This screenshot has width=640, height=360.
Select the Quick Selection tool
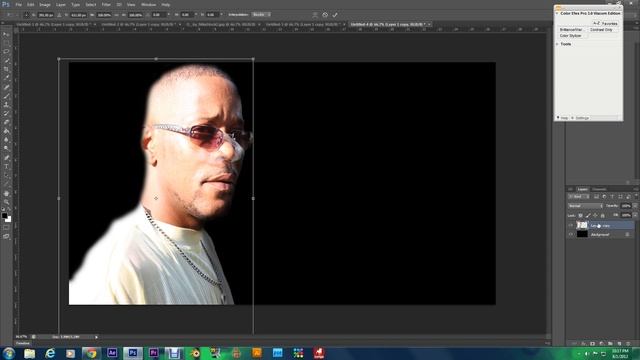(x=6, y=60)
